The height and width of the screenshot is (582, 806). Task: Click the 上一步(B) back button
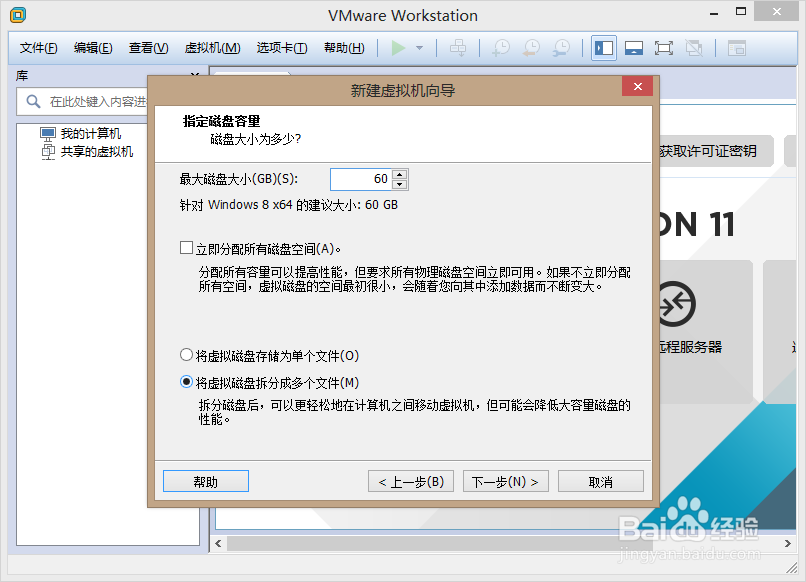411,481
